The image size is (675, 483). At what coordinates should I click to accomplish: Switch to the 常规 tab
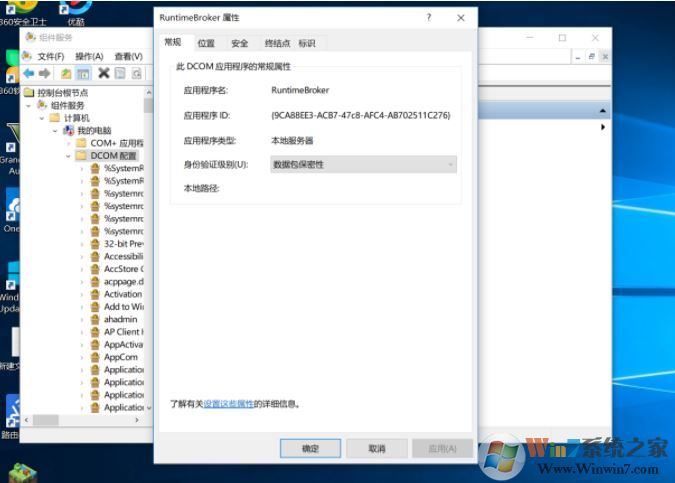coord(173,42)
